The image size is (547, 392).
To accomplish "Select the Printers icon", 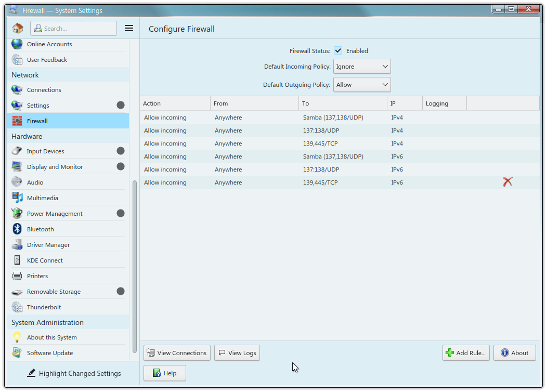I will click(17, 276).
